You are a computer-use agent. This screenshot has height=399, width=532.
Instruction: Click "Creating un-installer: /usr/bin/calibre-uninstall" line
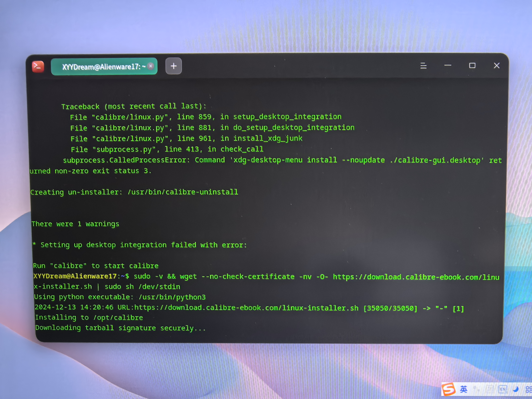(x=134, y=192)
